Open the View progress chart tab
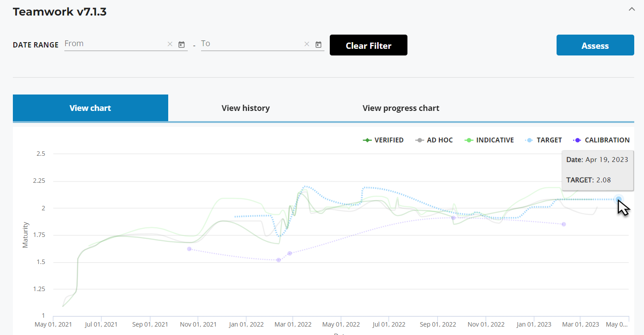Viewport: 644px width, 335px height. coord(401,108)
